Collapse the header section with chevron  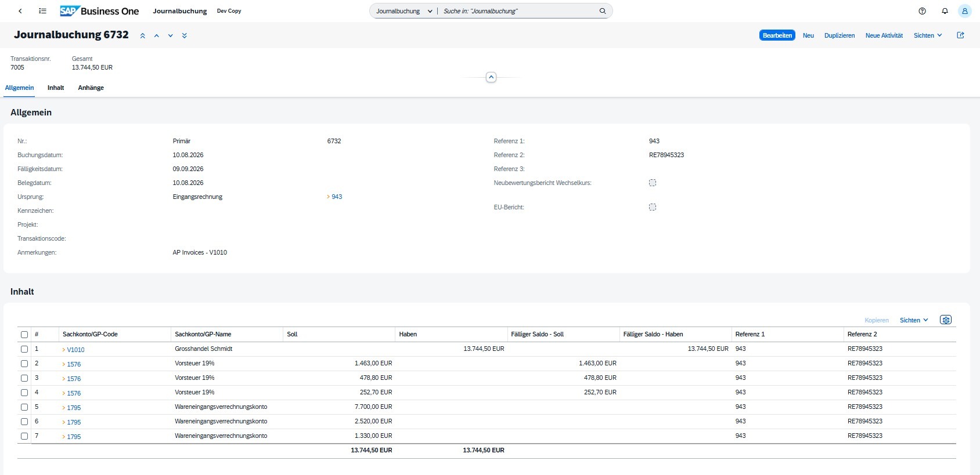click(x=491, y=77)
